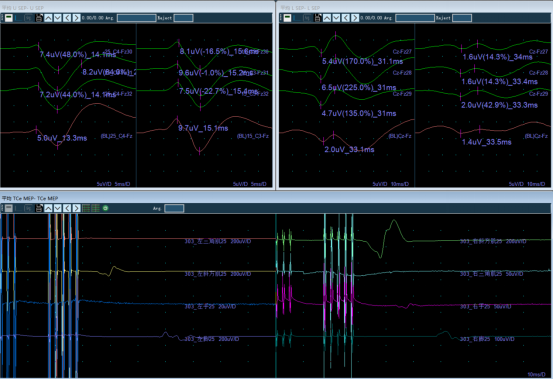Toggle the gray display button in TCe MEP toolbar
This screenshot has width=554, height=379.
pyautogui.click(x=9, y=208)
